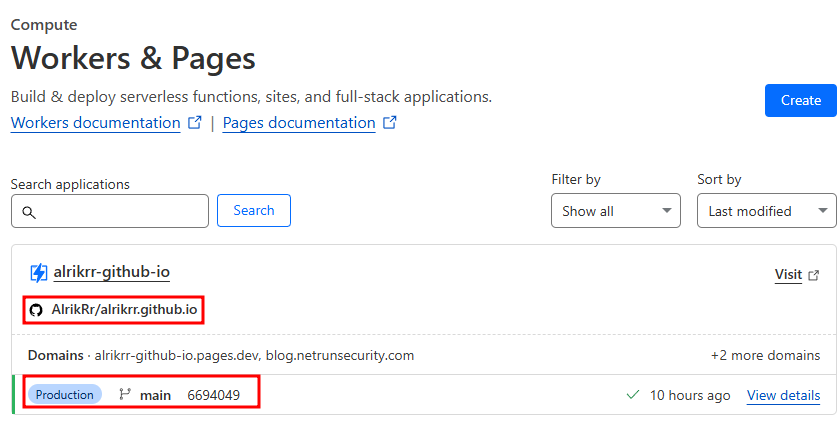
Task: Click the green success checkmark icon
Action: (x=632, y=395)
